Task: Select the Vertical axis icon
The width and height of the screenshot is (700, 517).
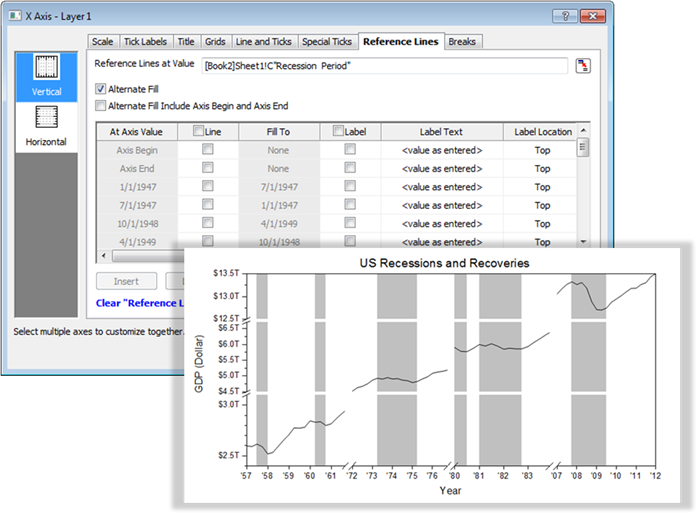Action: pos(46,73)
